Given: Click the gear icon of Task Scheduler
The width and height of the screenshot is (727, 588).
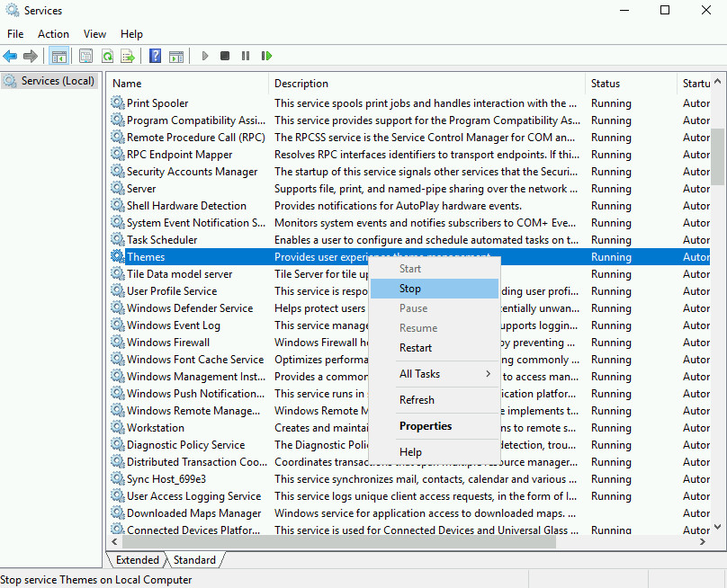Looking at the screenshot, I should click(118, 239).
